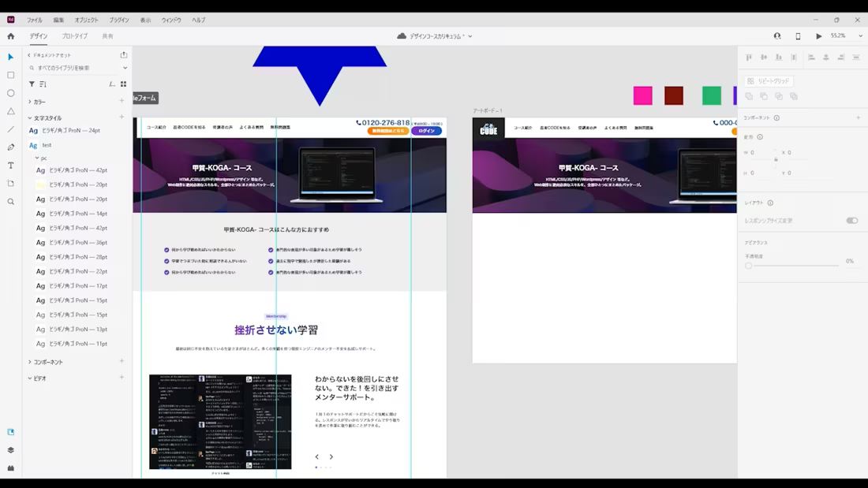
Task: Click the Subtract boolean operation icon
Action: [x=764, y=96]
